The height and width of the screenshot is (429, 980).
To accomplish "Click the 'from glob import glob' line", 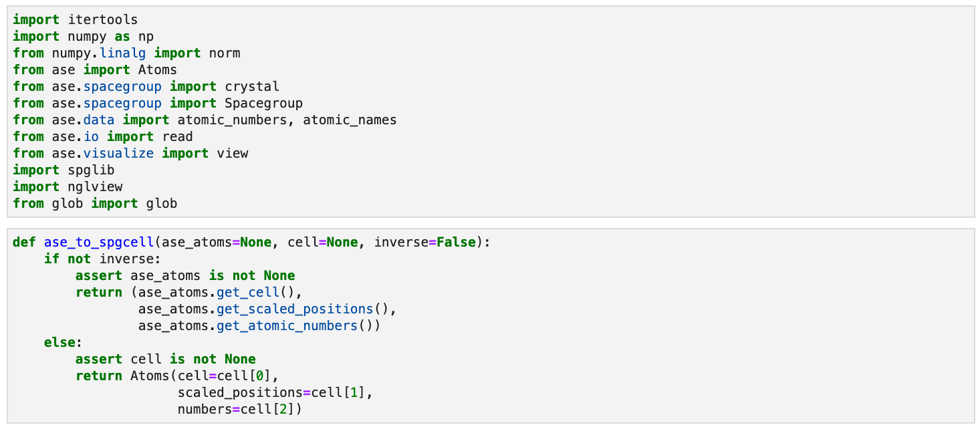I will pos(95,204).
